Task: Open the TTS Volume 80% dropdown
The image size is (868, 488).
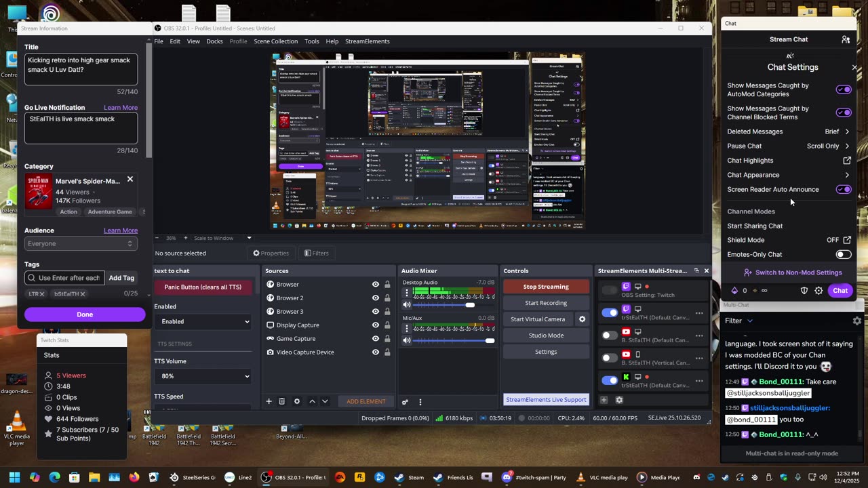Action: coord(203,376)
